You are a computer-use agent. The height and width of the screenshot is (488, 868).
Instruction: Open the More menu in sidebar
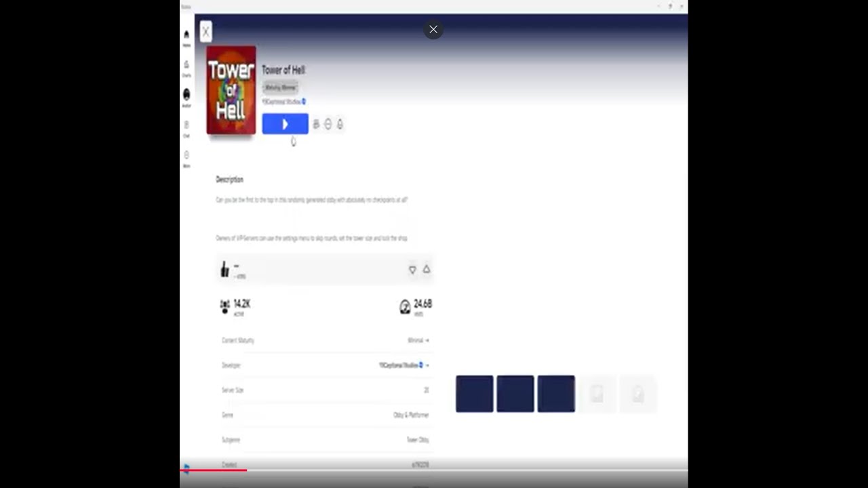(x=186, y=159)
